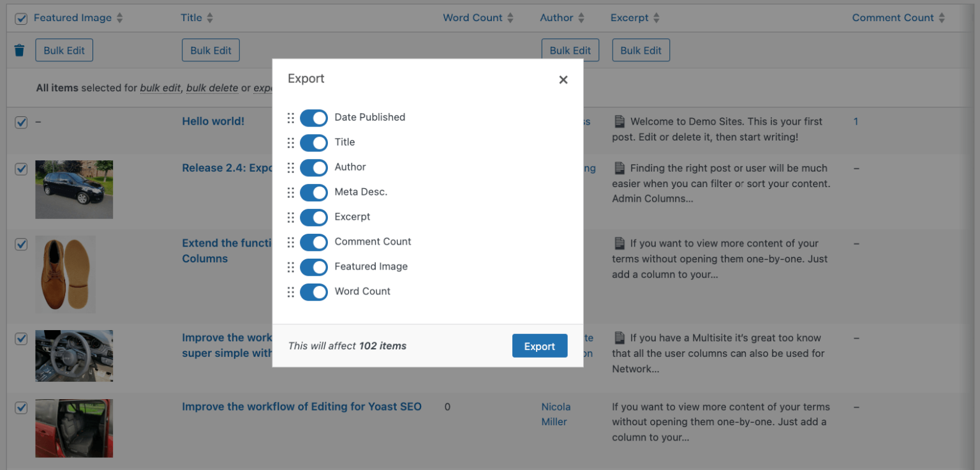Click the document icon next to the Multisite excerpt
This screenshot has height=470, width=980.
620,338
